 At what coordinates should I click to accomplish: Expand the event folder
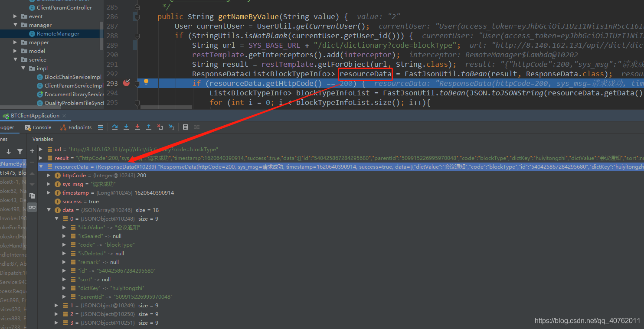(x=15, y=16)
